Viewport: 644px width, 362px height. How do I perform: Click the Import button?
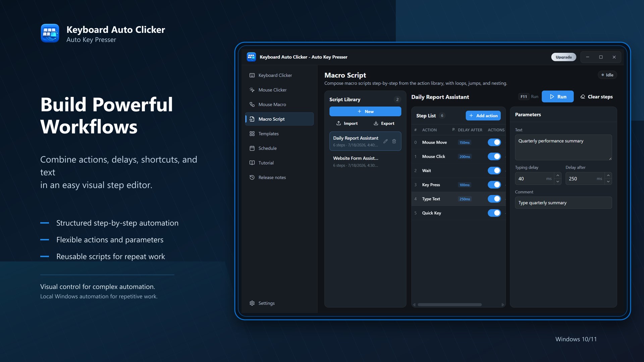(347, 123)
